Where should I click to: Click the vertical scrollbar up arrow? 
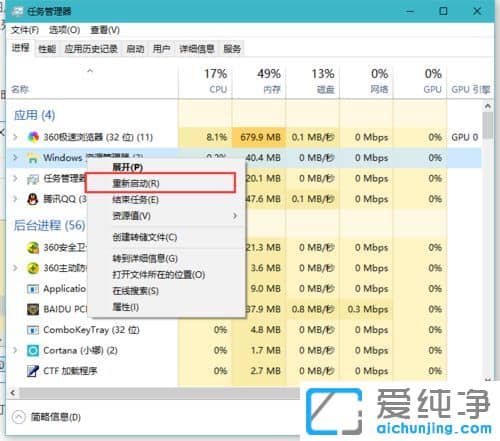point(488,106)
